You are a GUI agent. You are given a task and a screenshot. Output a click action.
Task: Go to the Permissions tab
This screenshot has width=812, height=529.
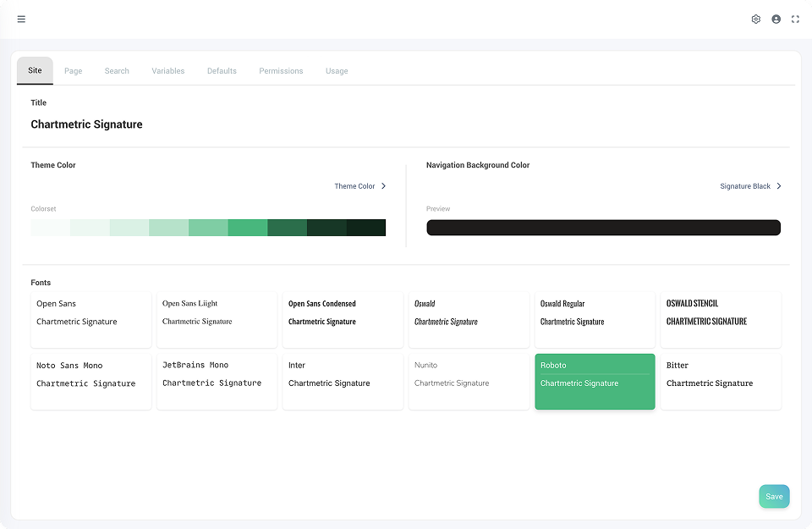pos(281,71)
